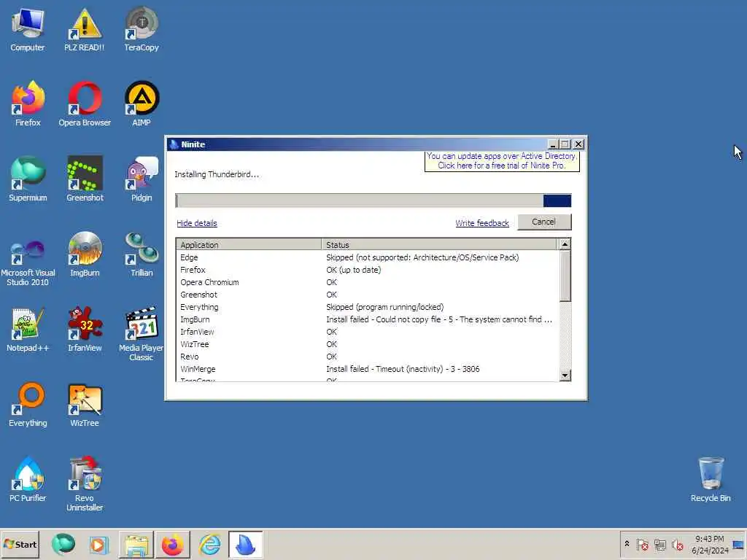Select the Everything desktop shortcut
This screenshot has width=747, height=560.
pos(28,405)
